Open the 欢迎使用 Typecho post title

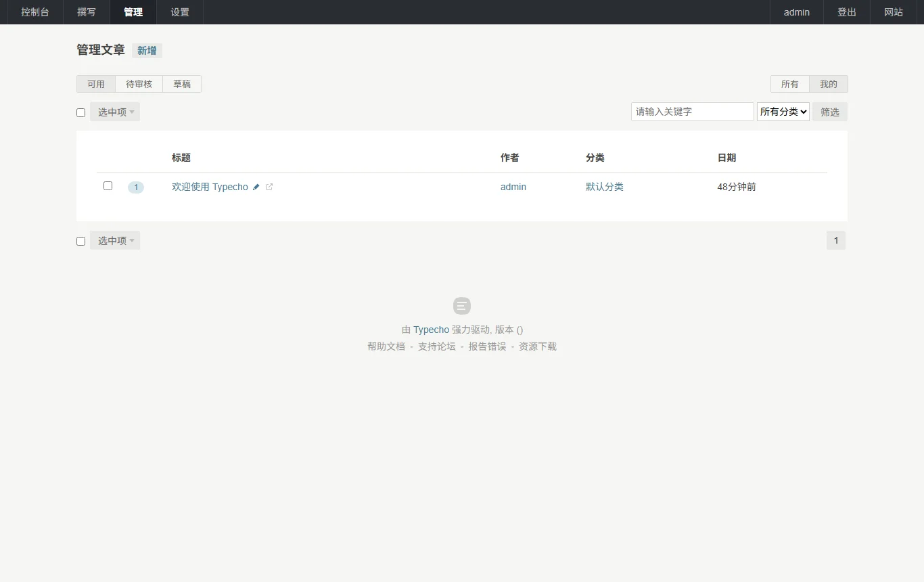pos(210,187)
